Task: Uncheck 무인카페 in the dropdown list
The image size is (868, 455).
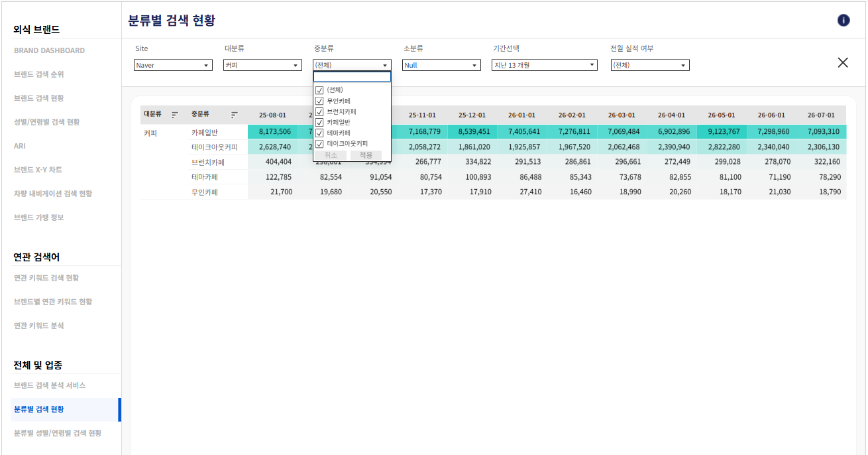Action: point(319,101)
